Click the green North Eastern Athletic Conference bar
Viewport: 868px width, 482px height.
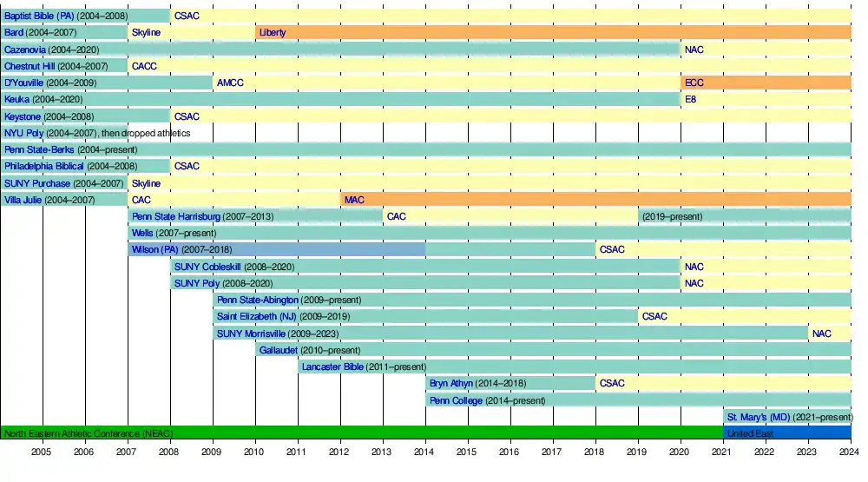click(361, 432)
